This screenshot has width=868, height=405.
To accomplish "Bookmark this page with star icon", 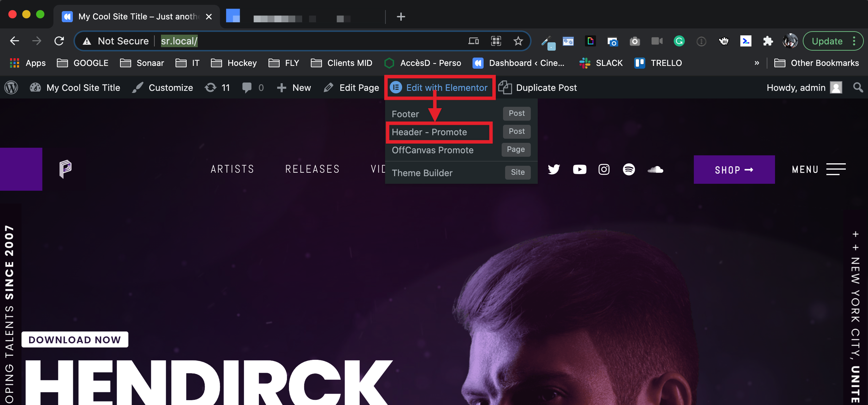I will tap(518, 41).
